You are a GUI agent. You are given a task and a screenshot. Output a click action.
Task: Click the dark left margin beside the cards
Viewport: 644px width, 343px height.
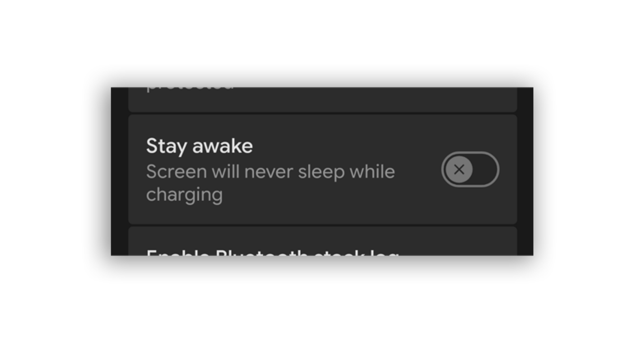tap(119, 171)
